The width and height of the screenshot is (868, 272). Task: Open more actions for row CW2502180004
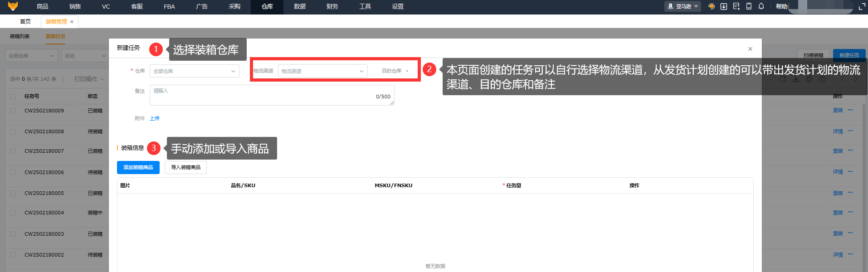pyautogui.click(x=850, y=212)
